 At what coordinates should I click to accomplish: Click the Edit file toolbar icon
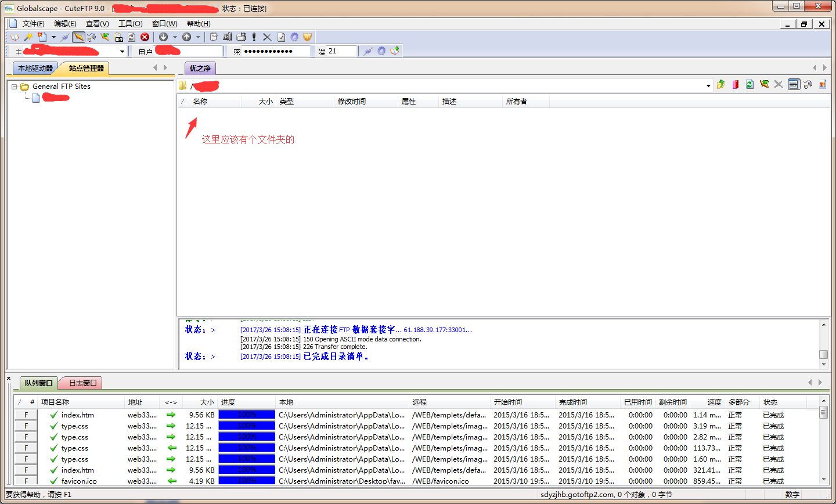[281, 37]
